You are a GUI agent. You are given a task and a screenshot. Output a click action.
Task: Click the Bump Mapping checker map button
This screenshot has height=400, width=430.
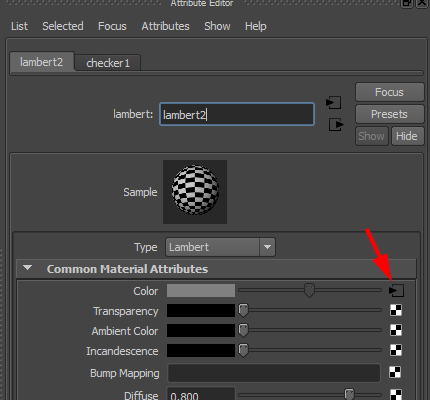(x=395, y=372)
